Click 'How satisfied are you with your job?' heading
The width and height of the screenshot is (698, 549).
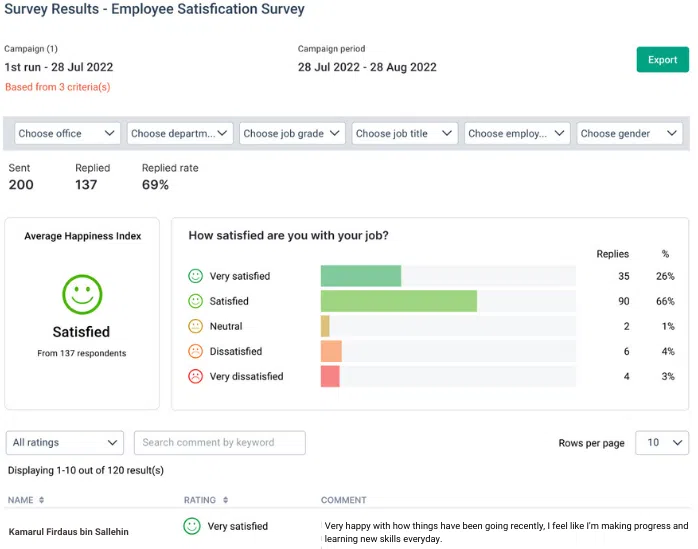[288, 236]
